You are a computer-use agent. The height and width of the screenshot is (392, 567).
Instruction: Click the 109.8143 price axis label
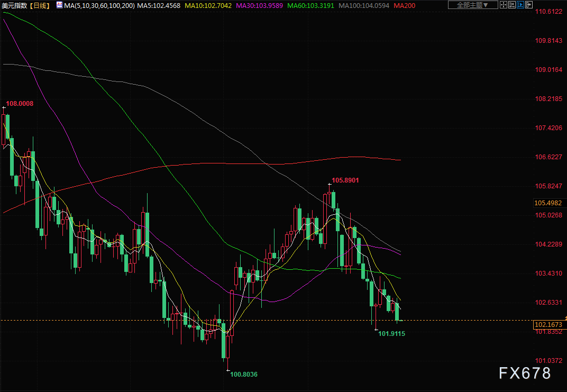548,41
